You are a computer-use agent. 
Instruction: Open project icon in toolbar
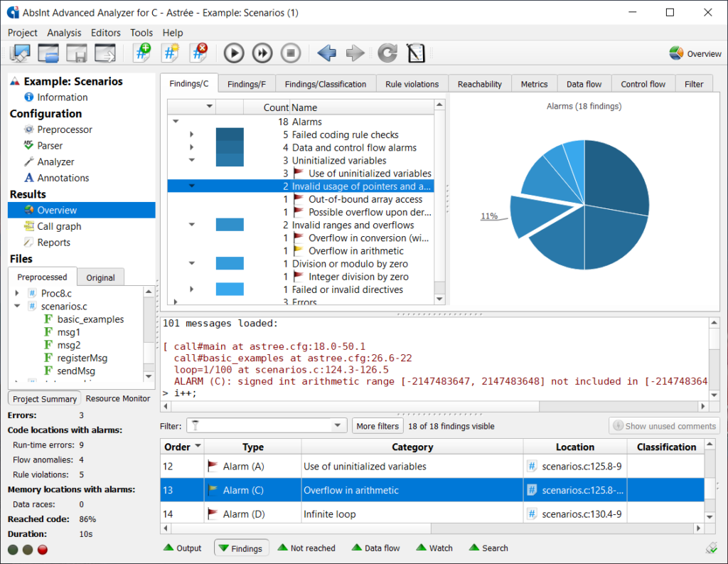[48, 53]
